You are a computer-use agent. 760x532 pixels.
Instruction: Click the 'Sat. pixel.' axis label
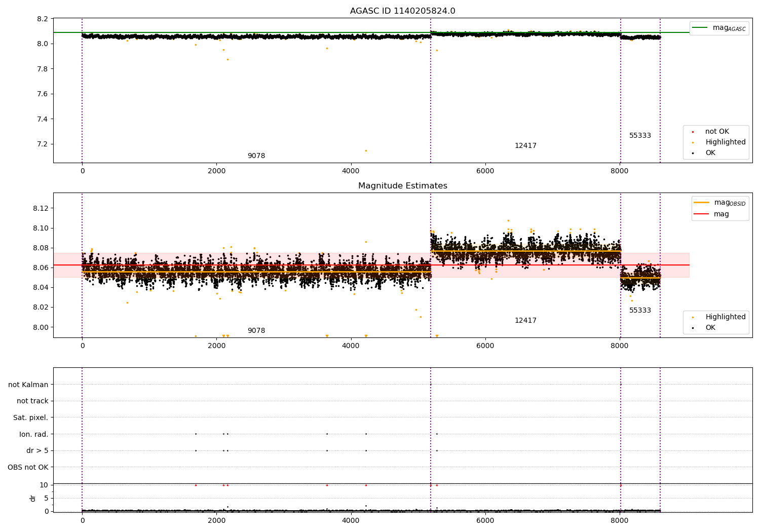[31, 418]
